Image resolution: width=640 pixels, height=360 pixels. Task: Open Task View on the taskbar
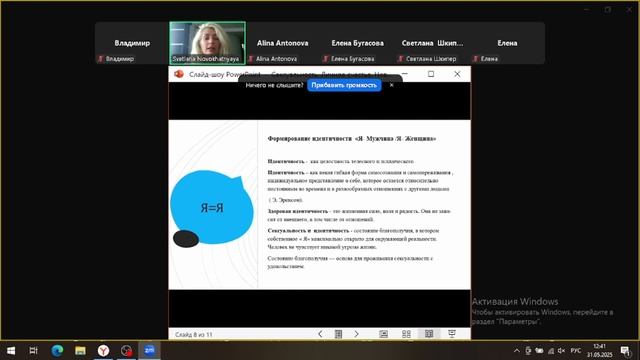pyautogui.click(x=33, y=350)
